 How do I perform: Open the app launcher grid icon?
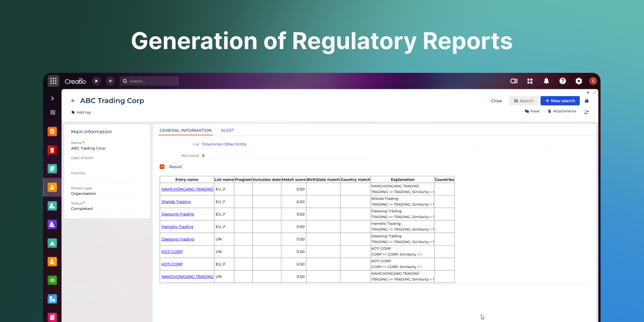(x=53, y=81)
